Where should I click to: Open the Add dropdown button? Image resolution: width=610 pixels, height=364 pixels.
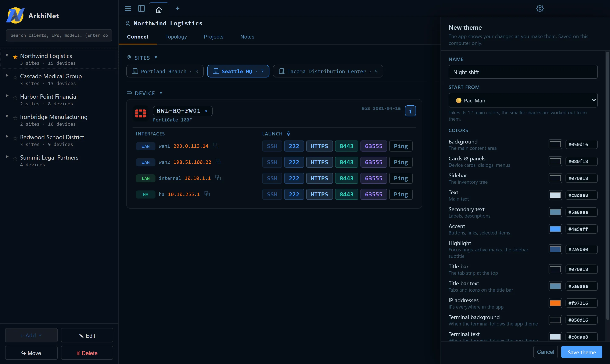coord(31,335)
